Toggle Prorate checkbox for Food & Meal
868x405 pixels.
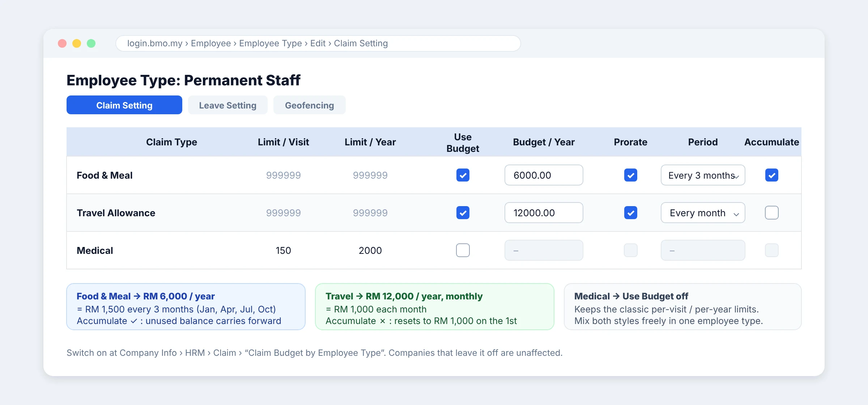630,175
